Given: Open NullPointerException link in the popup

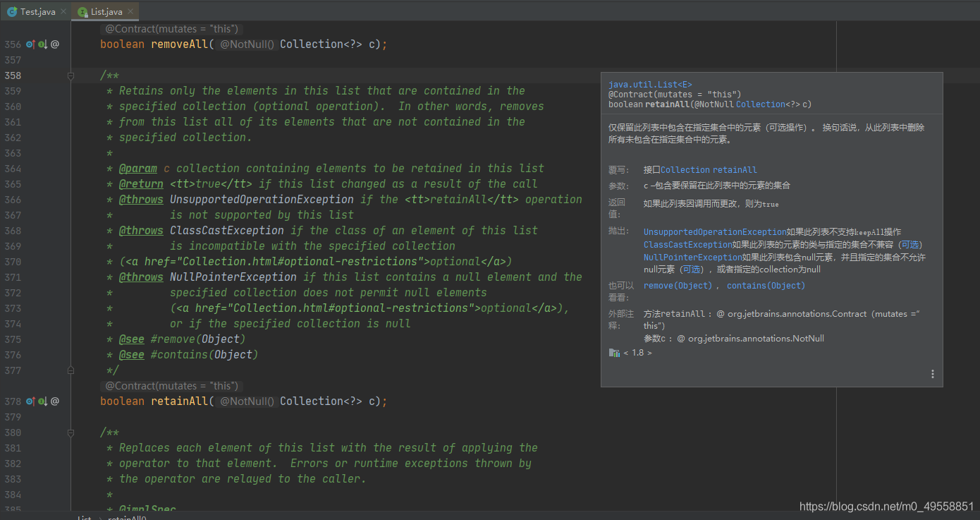Looking at the screenshot, I should point(693,258).
